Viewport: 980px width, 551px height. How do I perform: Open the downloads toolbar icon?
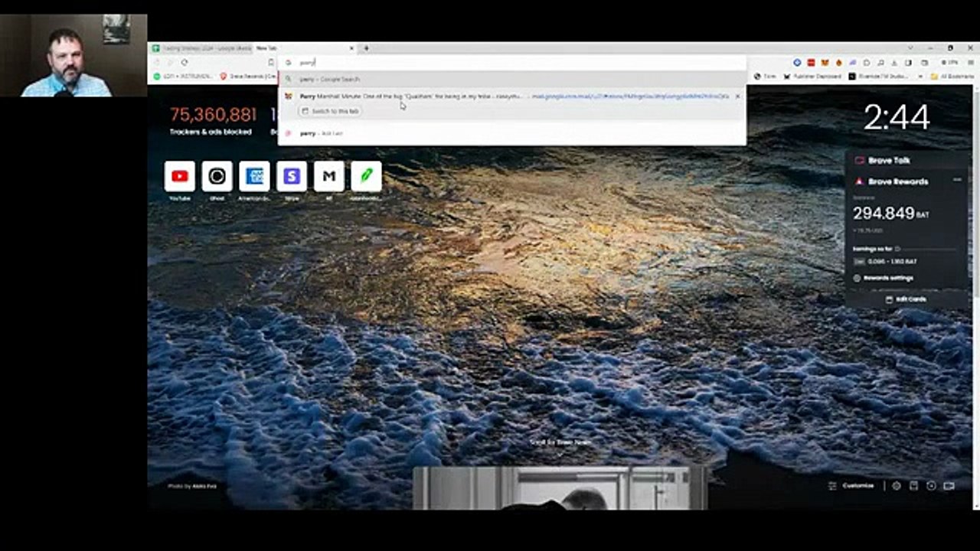(893, 62)
